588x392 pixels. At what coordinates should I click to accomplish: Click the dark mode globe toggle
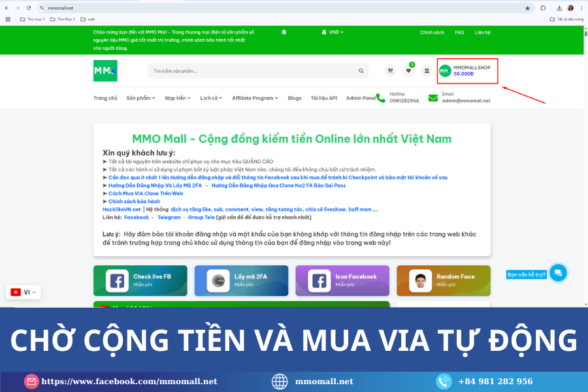coord(284,32)
